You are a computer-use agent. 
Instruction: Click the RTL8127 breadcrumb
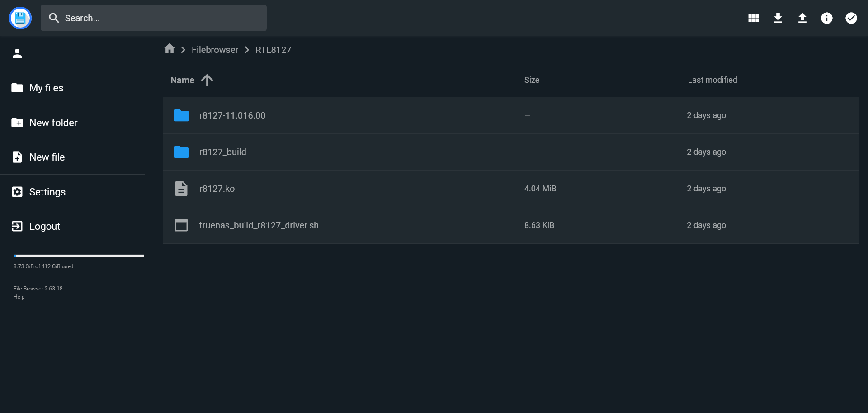click(274, 50)
